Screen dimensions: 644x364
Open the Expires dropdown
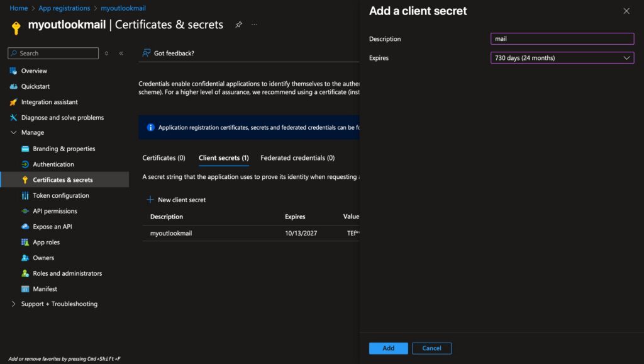(x=562, y=58)
